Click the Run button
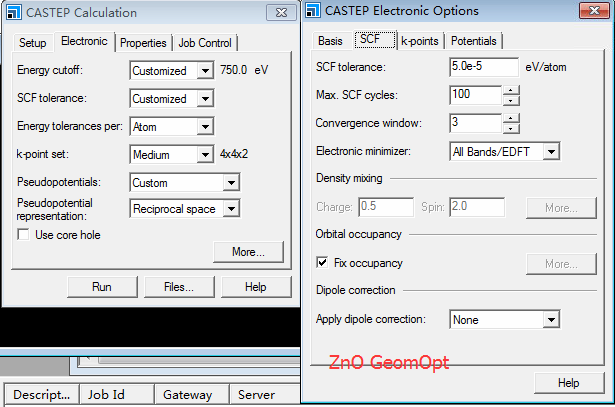 click(102, 287)
